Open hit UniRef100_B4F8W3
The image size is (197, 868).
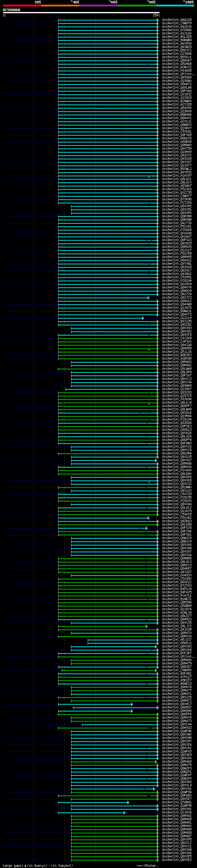click(177, 443)
